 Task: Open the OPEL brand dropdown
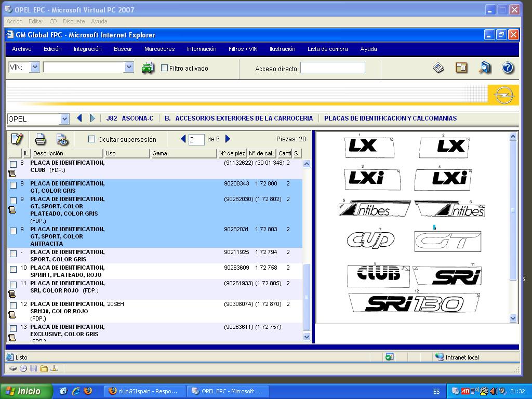click(64, 119)
